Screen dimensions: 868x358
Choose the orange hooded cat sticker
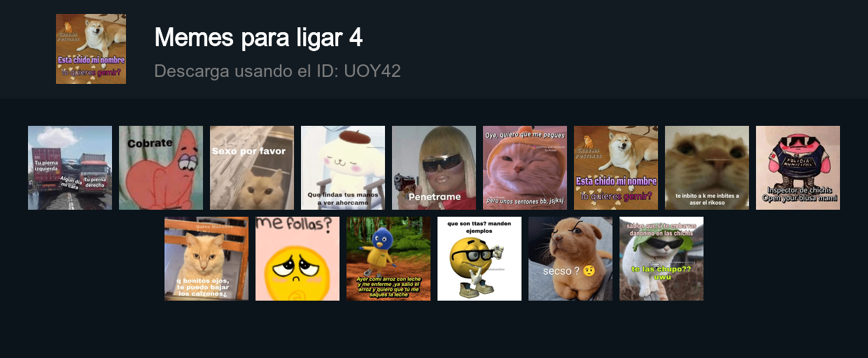point(525,168)
